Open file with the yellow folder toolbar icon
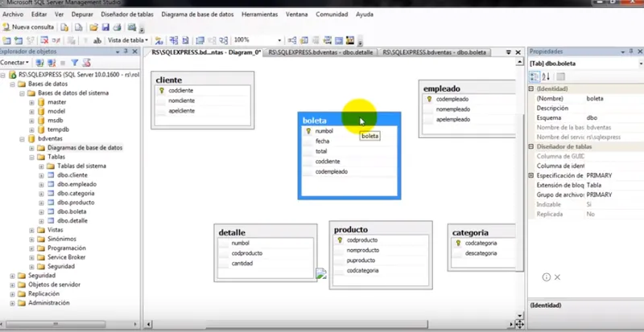Viewport: 644px width, 332px height. pyautogui.click(x=94, y=27)
